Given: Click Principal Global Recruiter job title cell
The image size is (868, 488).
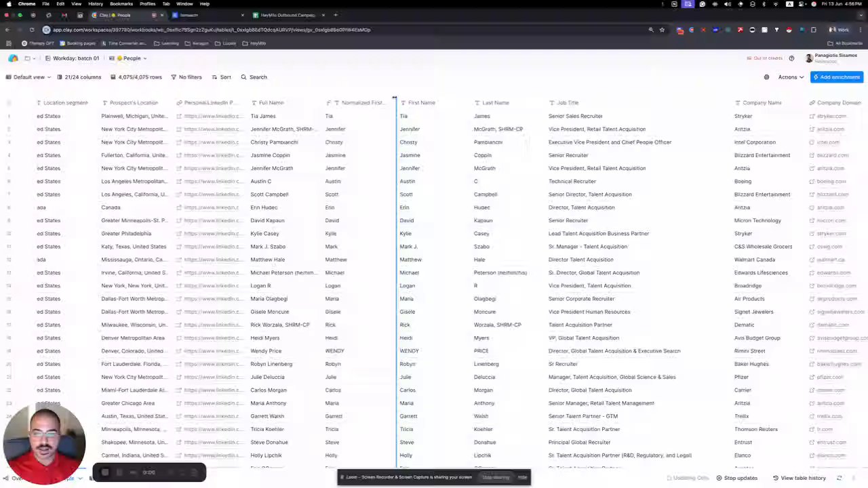Looking at the screenshot, I should coord(579,443).
